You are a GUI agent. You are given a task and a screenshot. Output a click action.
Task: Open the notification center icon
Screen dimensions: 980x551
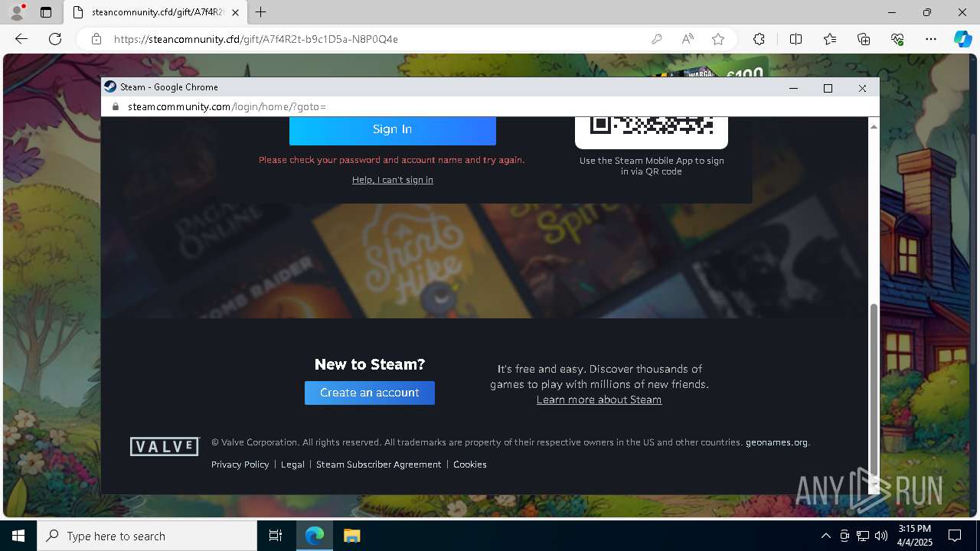[955, 536]
